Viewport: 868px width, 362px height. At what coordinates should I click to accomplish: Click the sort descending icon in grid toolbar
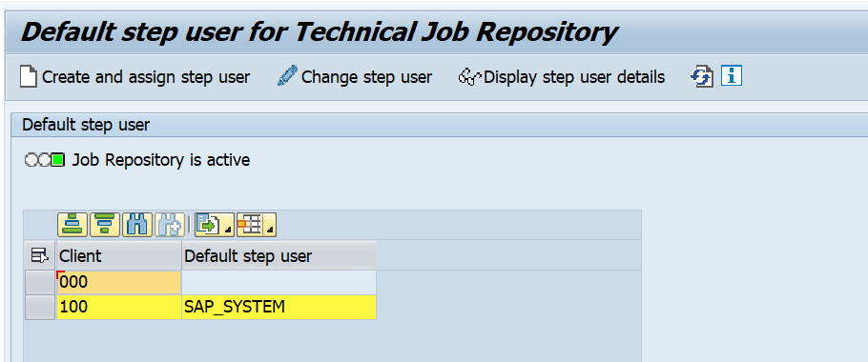(105, 225)
